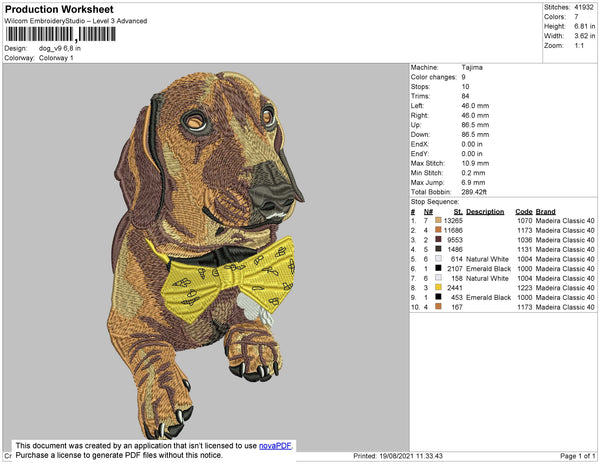Click the Left value '46.0 mm'

coord(475,106)
